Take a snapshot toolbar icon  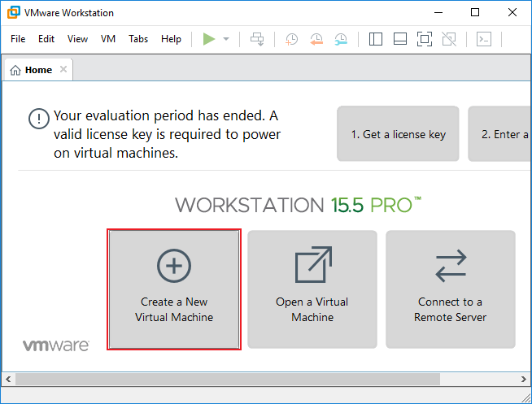click(x=291, y=39)
